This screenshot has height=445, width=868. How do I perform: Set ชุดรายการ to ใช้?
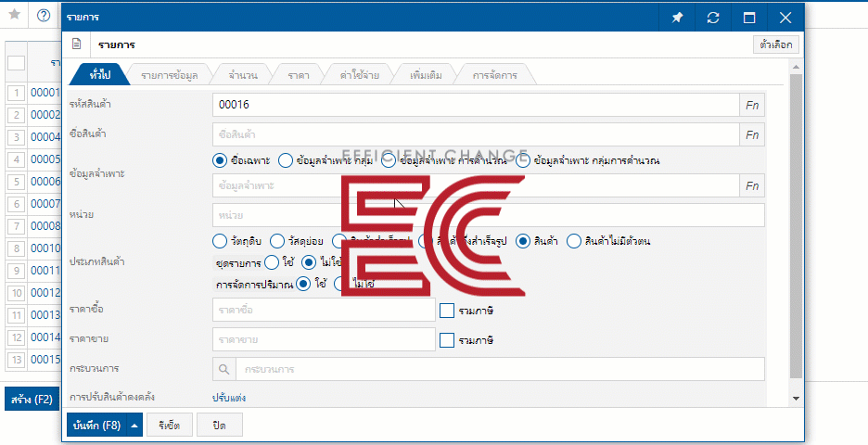coord(271,261)
